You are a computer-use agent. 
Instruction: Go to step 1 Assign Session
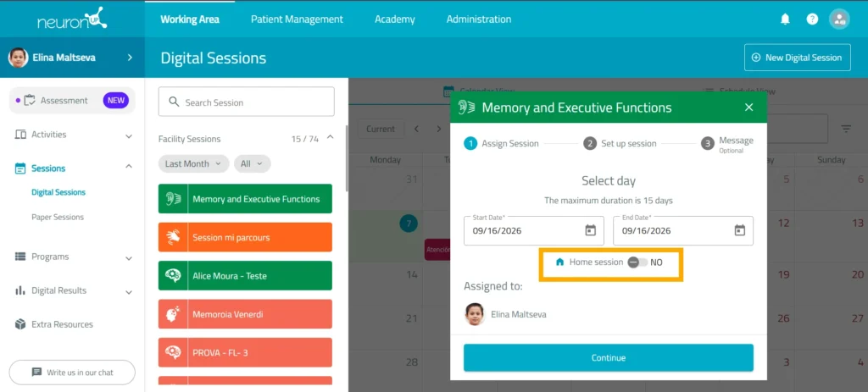[x=501, y=144]
